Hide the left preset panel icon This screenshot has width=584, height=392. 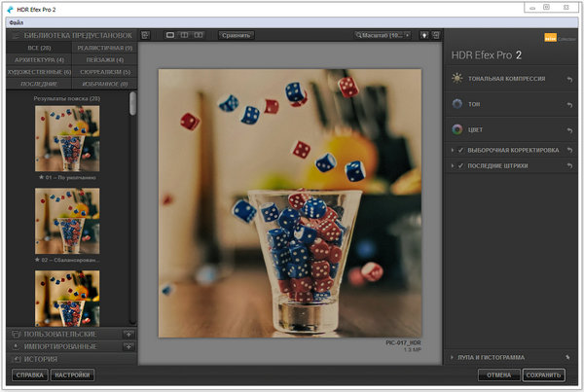145,35
